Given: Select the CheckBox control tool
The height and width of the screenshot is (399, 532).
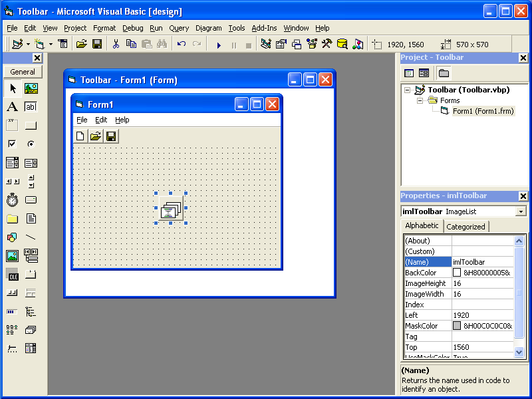Looking at the screenshot, I should pyautogui.click(x=13, y=144).
